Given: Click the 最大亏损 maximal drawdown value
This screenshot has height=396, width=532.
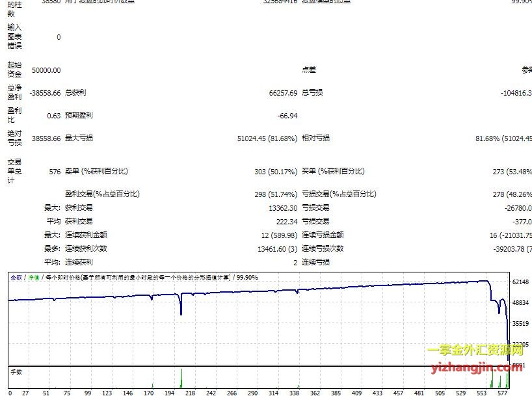Looking at the screenshot, I should [267, 139].
